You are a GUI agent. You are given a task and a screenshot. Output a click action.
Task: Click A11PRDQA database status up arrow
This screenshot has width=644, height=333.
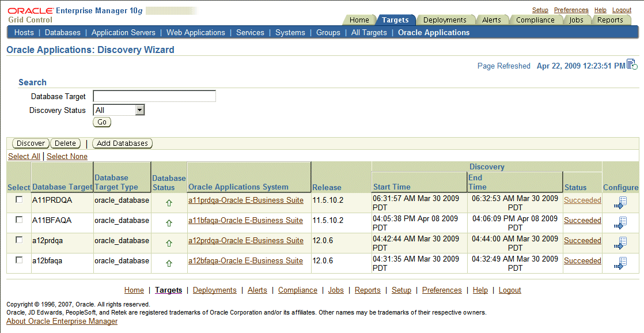point(169,203)
